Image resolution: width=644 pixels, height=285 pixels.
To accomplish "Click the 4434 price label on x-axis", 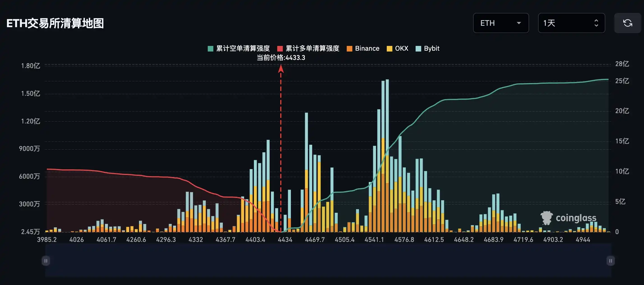I will coord(285,240).
